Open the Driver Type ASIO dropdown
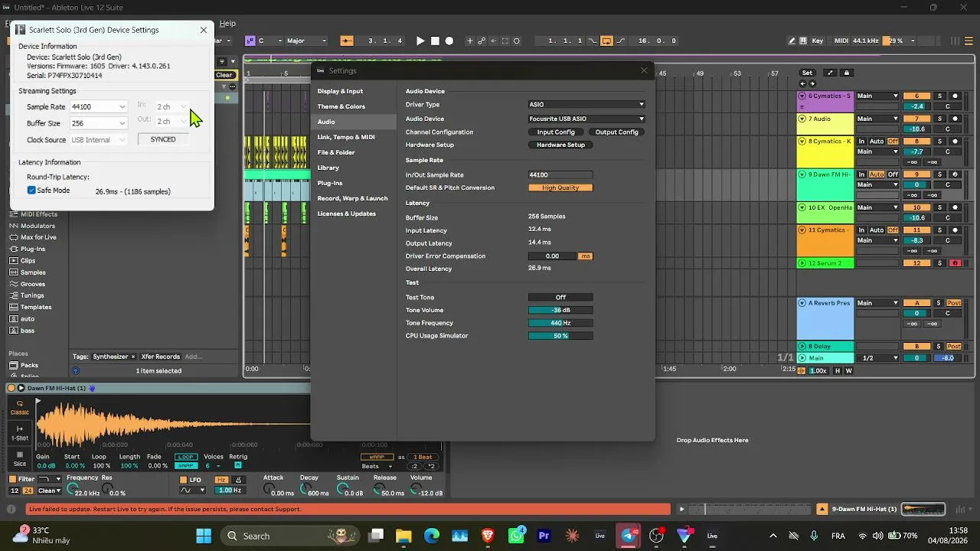The width and height of the screenshot is (980, 551). coord(586,105)
